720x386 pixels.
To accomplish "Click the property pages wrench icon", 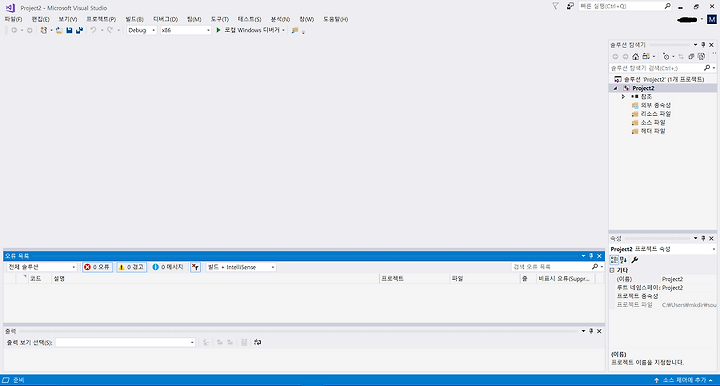I will (635, 260).
